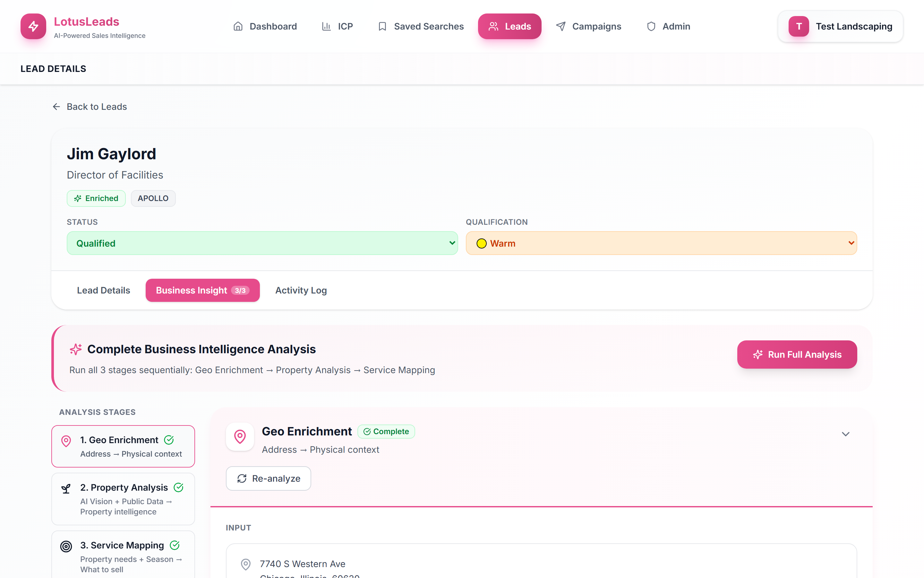
Task: Open the Status dropdown showing Qualified
Action: (x=262, y=243)
